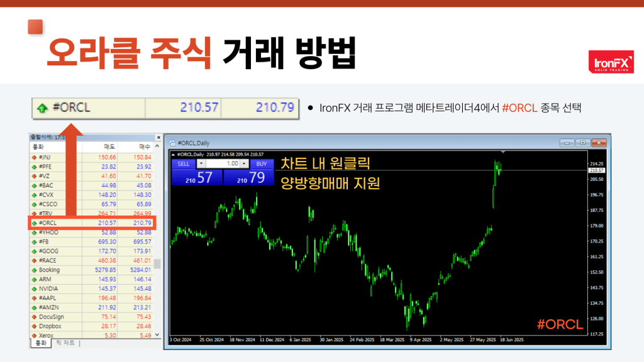Click the arrow icon beside Dropbox
Image resolution: width=644 pixels, height=362 pixels.
coord(35,327)
